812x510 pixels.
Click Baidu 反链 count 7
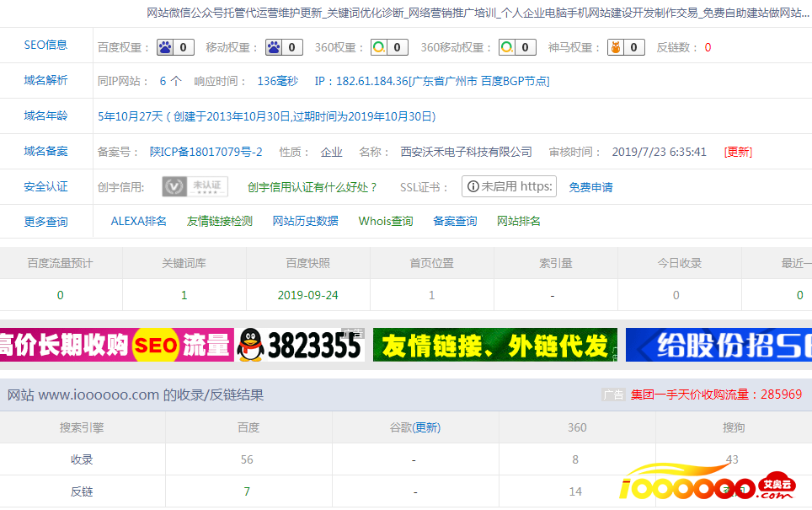247,491
